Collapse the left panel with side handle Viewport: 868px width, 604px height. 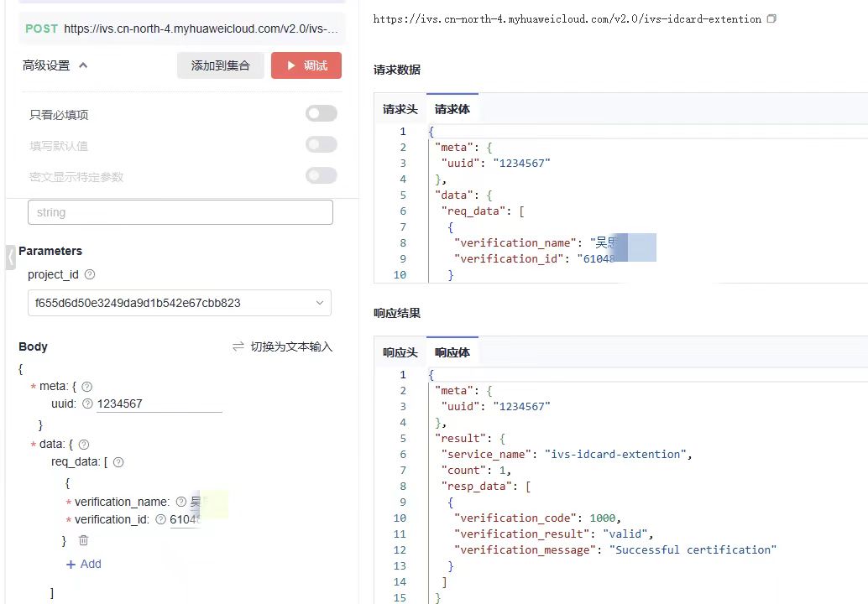click(10, 258)
